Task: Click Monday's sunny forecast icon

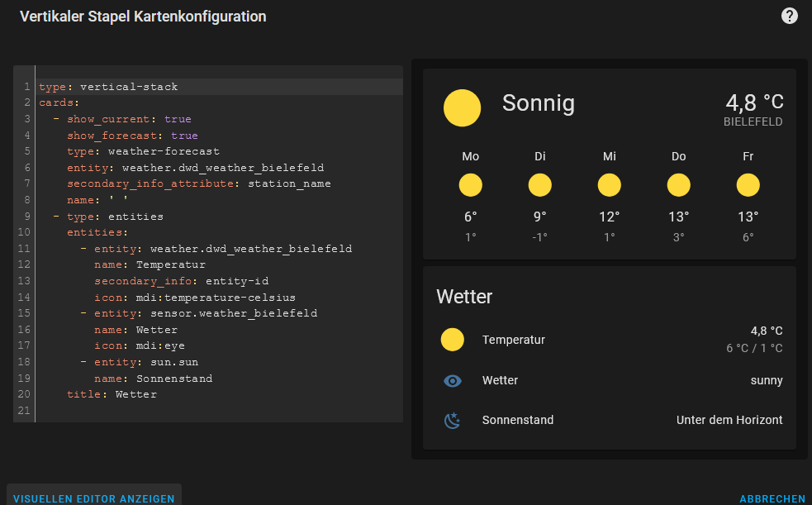Action: (x=470, y=185)
